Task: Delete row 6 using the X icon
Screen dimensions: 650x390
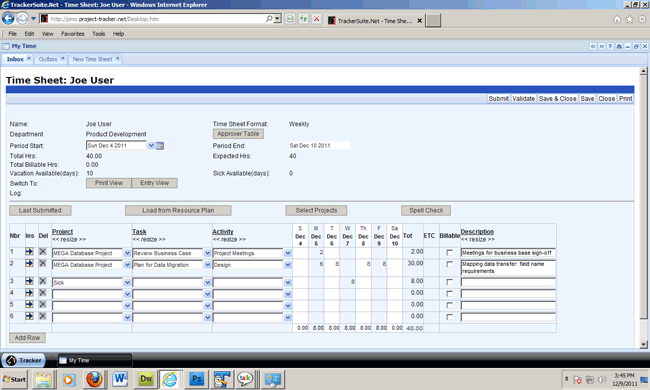Action: pos(43,316)
